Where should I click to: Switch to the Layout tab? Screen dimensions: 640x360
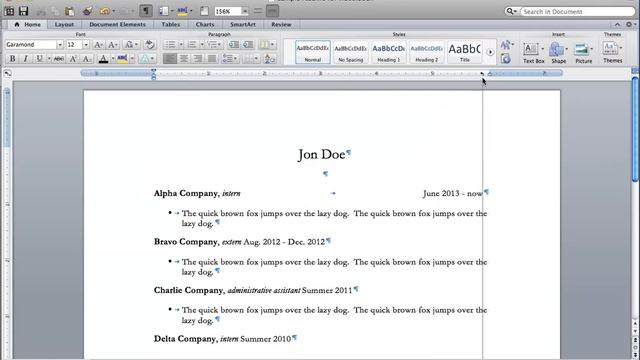coord(64,24)
